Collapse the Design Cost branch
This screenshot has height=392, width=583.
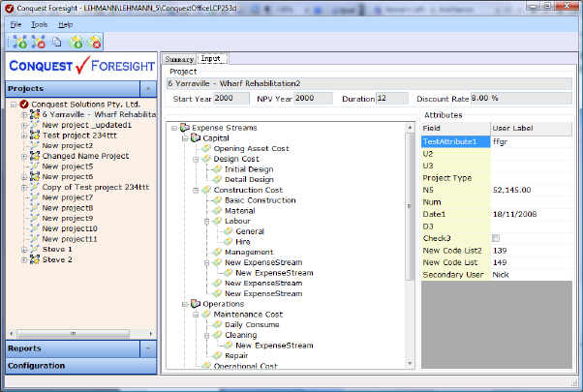point(196,160)
